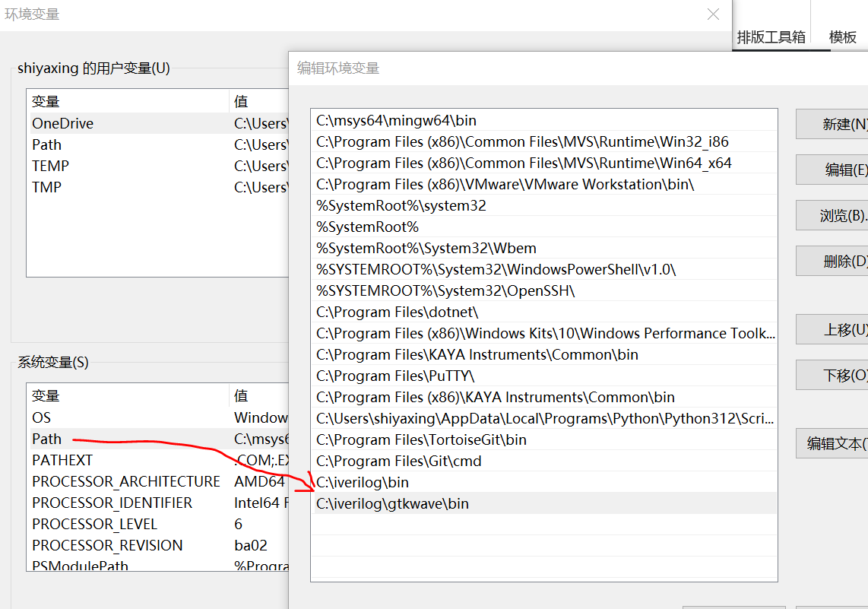Select Program Files (x86)\KAYA Instruments path entry
Viewport: 868px width, 609px height.
click(x=544, y=397)
